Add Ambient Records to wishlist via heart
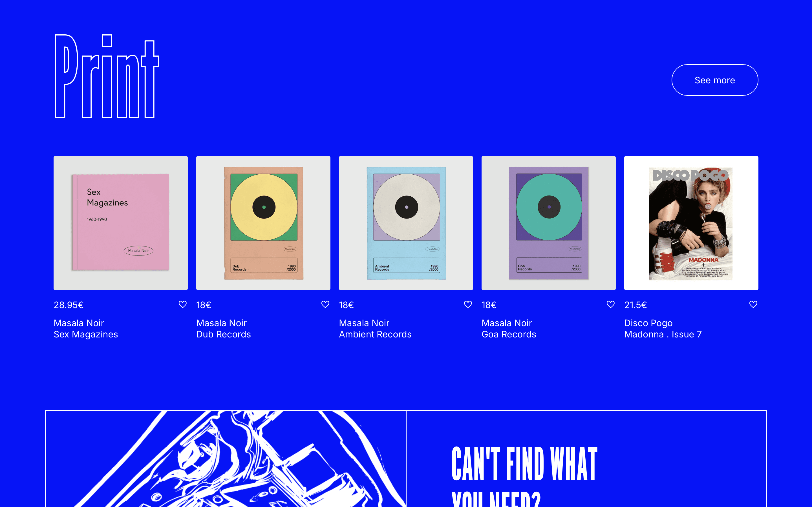 tap(468, 304)
